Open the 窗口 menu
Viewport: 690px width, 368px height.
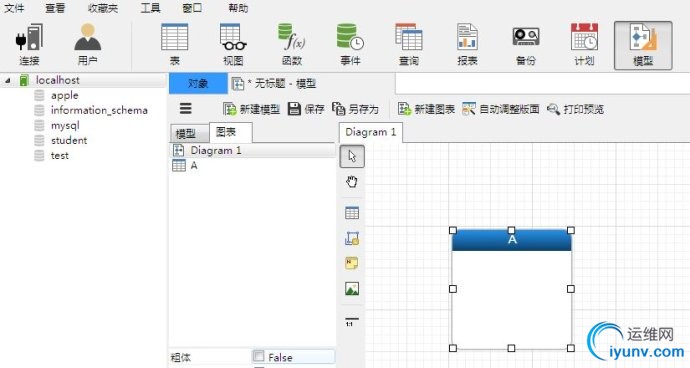tap(192, 8)
